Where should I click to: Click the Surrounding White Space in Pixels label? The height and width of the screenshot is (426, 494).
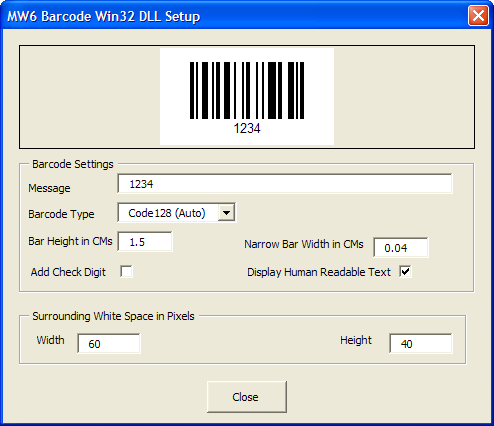[x=113, y=316]
